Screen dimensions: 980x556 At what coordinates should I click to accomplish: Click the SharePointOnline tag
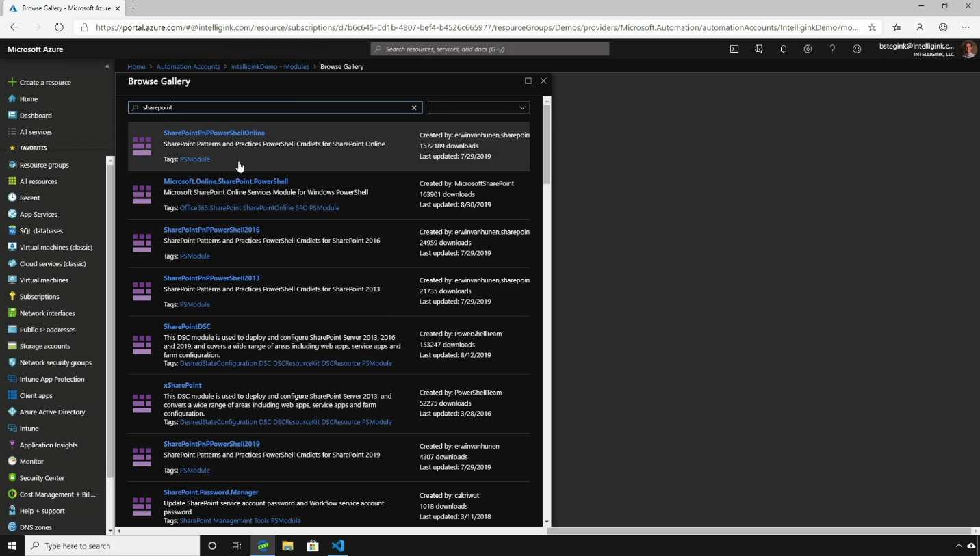[268, 208]
